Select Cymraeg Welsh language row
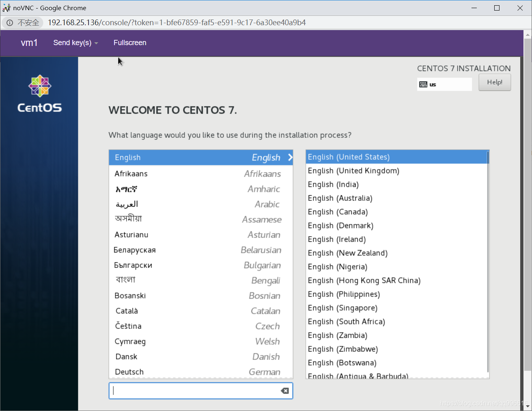This screenshot has width=532, height=411. (201, 341)
